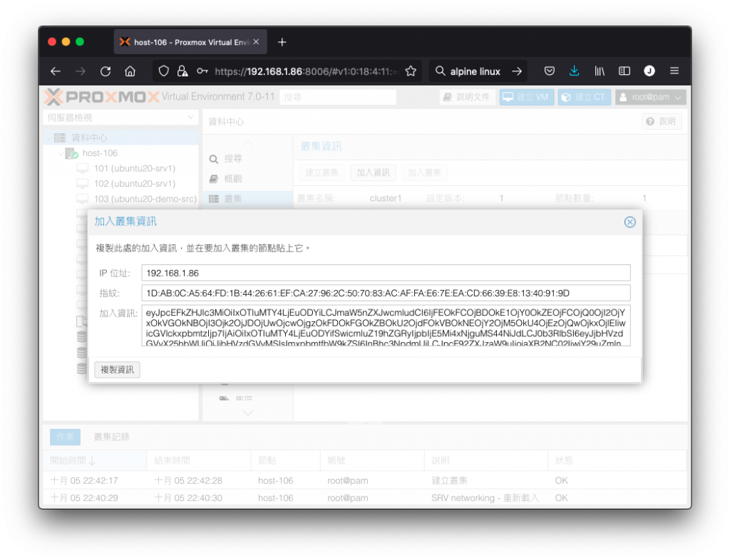Click the 建立叢集 button
This screenshot has height=560, width=730.
tap(322, 172)
